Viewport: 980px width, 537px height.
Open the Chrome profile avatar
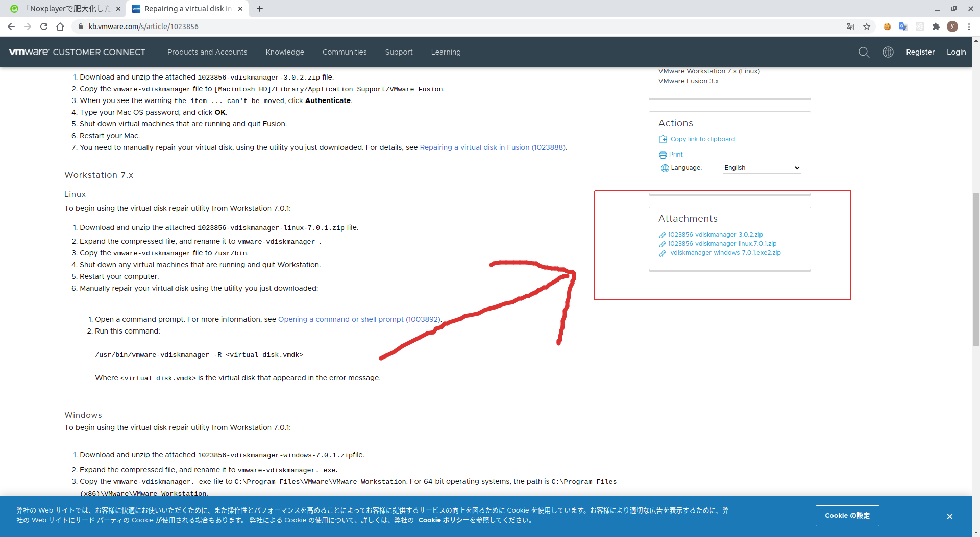click(952, 27)
